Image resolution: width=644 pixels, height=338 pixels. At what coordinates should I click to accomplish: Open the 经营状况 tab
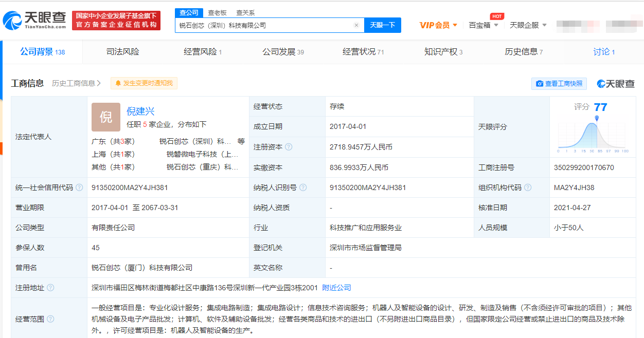[x=363, y=52]
